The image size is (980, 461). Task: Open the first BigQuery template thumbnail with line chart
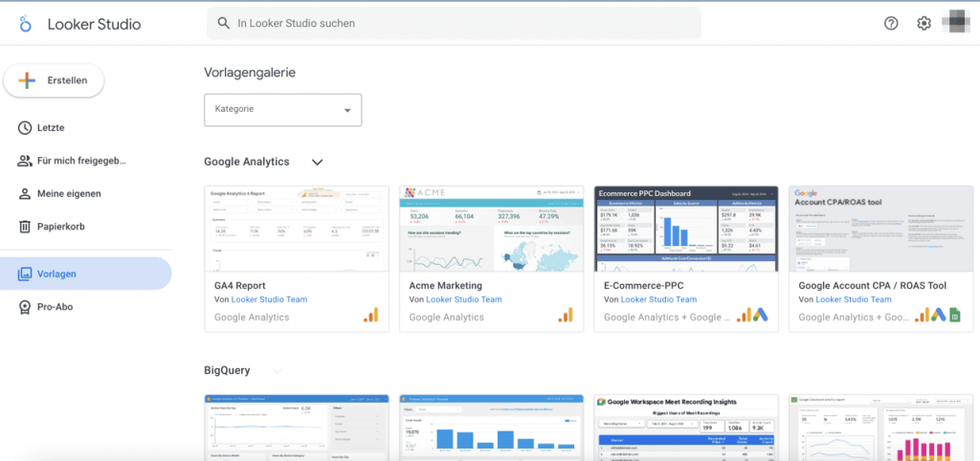point(297,428)
